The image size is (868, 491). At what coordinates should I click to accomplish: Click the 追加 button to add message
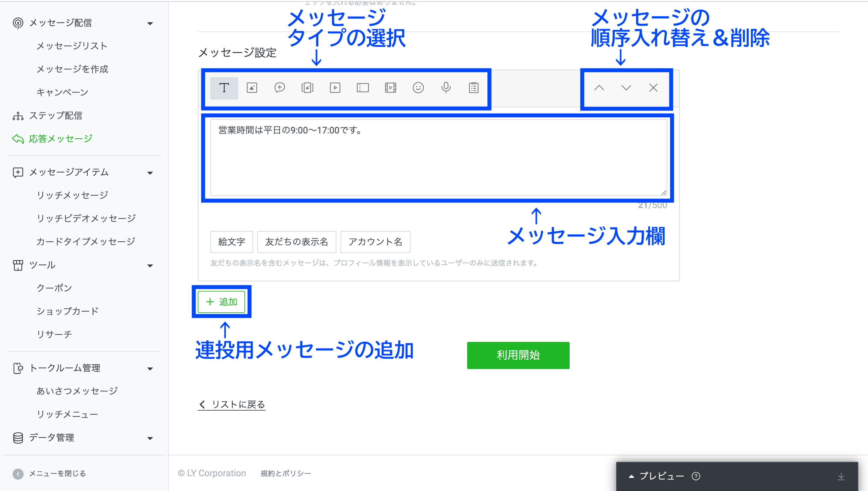pyautogui.click(x=221, y=302)
